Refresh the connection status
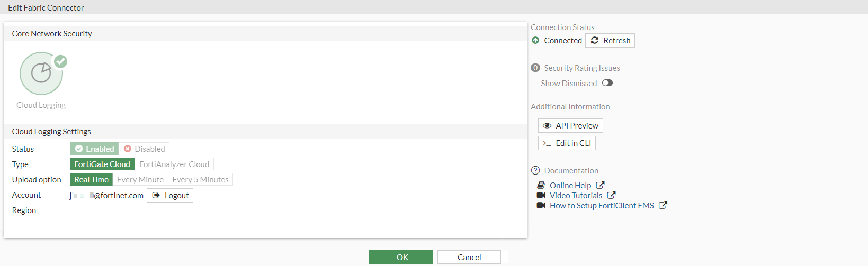The width and height of the screenshot is (868, 266). click(x=610, y=41)
